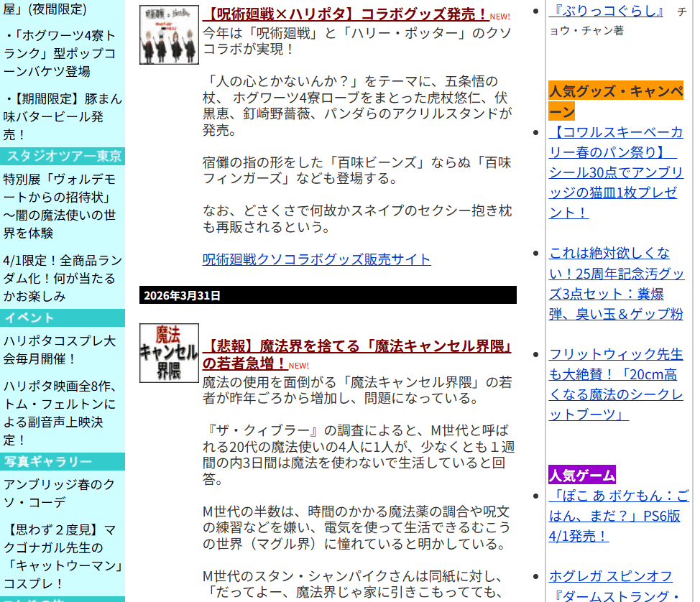Click the 呪術廻戦×ハリポタ article thumbnail image
Viewport: 700px width, 602px height.
point(169,34)
